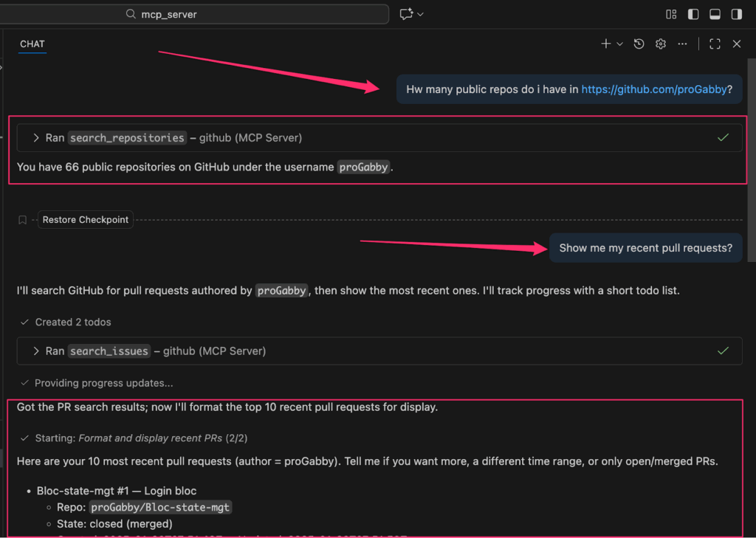Toggle the primary sidebar visibility
Viewport: 756px width, 538px height.
[x=692, y=14]
